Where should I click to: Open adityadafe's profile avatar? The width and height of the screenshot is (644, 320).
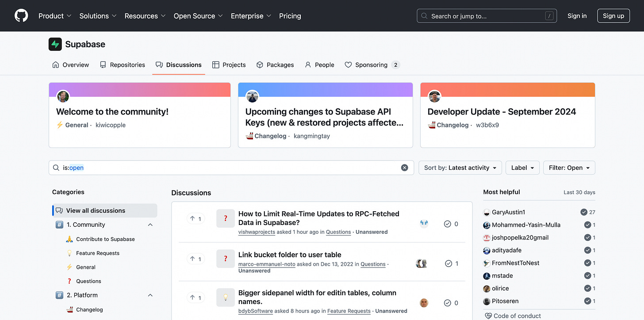tap(487, 250)
